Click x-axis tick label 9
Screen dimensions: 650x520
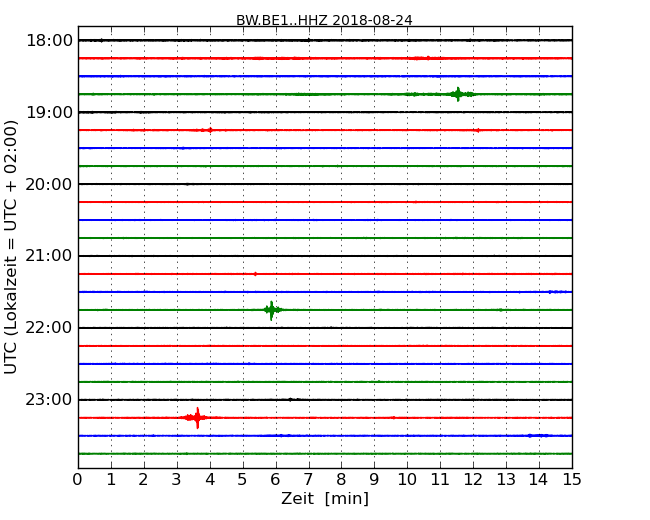click(374, 480)
